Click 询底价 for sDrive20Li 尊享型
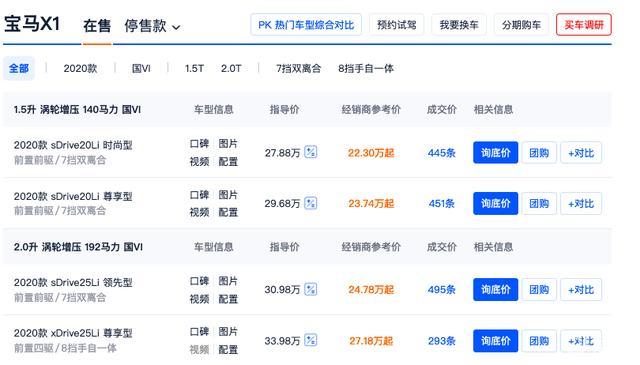 496,203
